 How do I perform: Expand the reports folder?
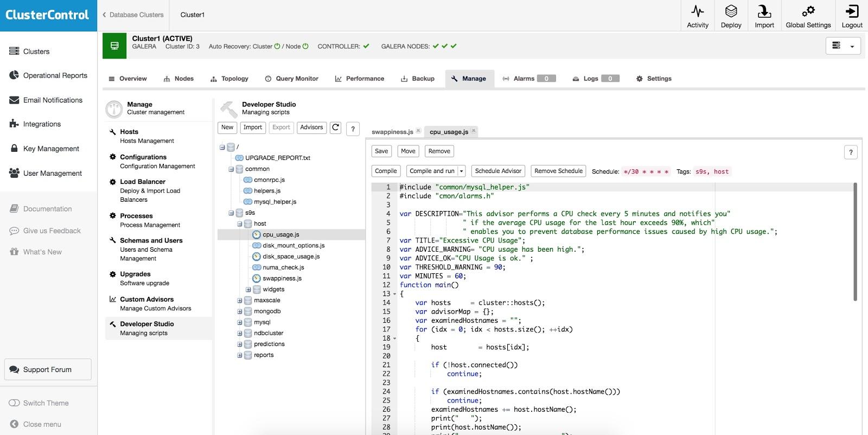[239, 355]
